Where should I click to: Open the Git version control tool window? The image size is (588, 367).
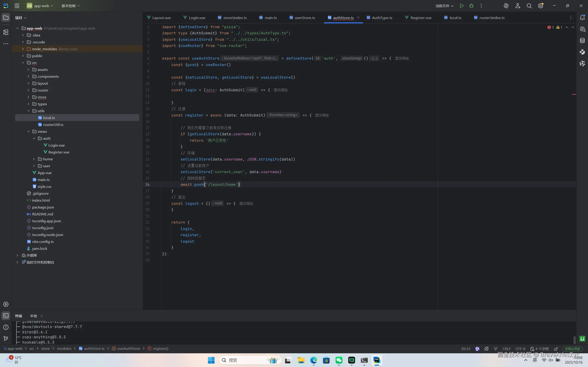(6, 338)
